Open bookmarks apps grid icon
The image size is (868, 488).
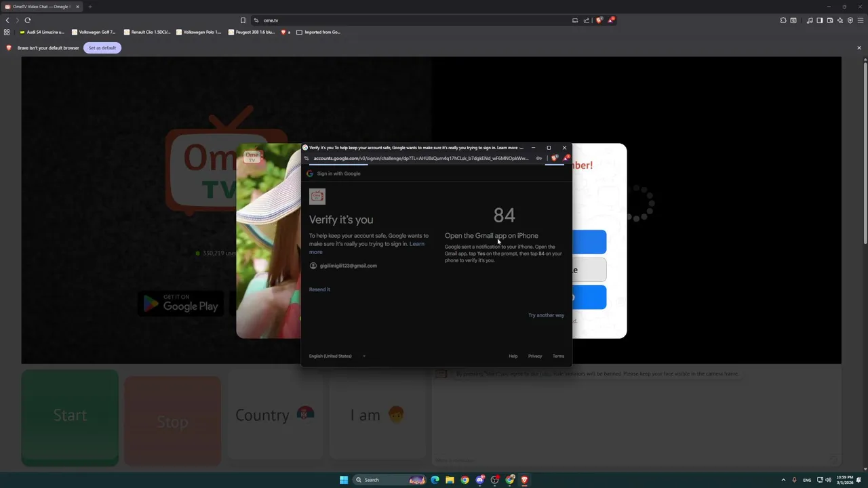[7, 32]
